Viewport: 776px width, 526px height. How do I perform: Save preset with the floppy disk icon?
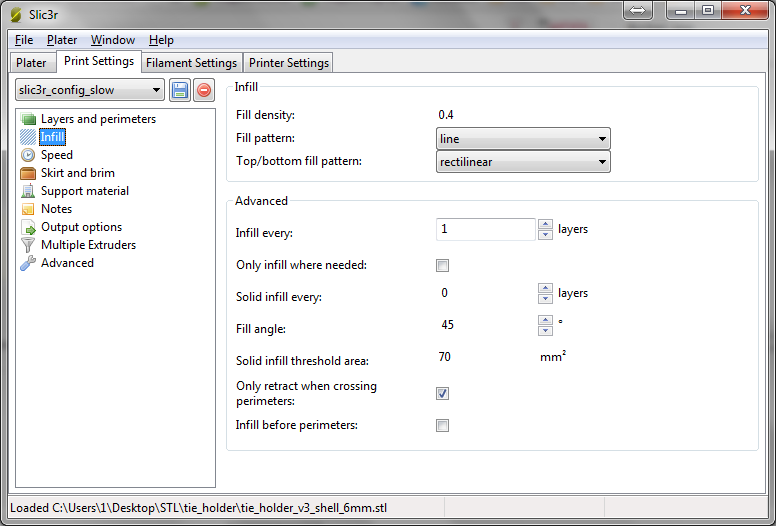click(x=180, y=90)
